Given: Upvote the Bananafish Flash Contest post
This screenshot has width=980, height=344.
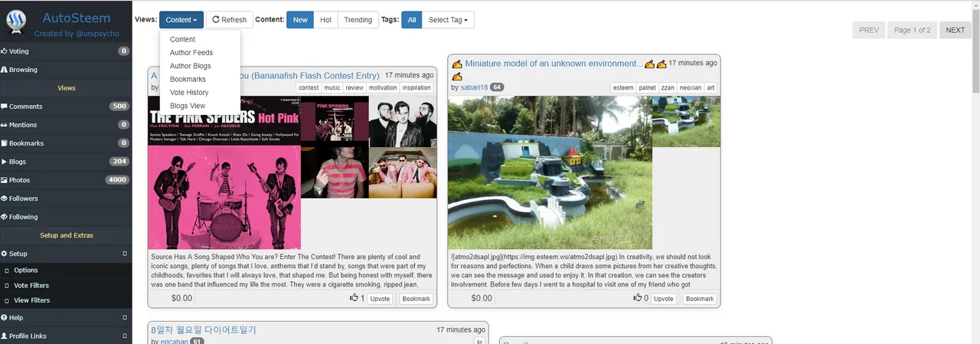Looking at the screenshot, I should click(x=380, y=299).
